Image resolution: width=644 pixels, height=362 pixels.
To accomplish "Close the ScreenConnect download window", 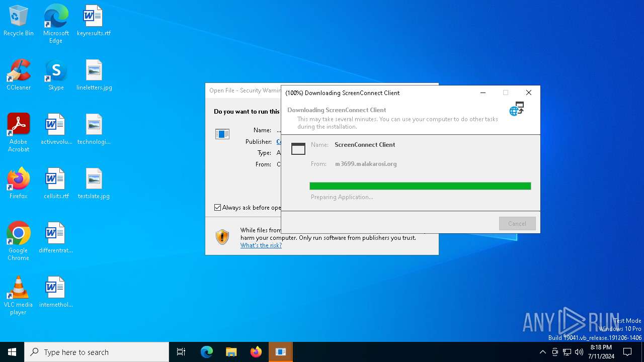I will pyautogui.click(x=528, y=93).
